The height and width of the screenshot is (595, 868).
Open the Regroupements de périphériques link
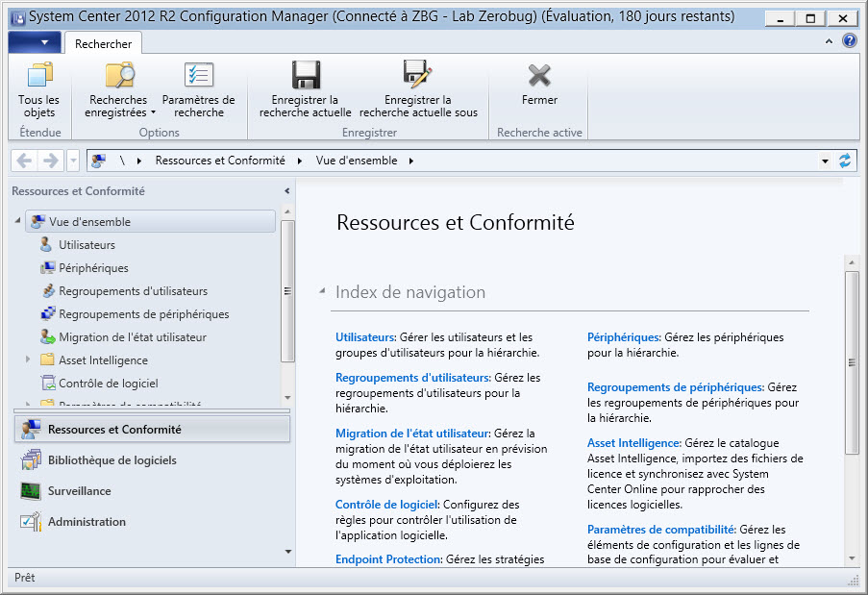675,387
